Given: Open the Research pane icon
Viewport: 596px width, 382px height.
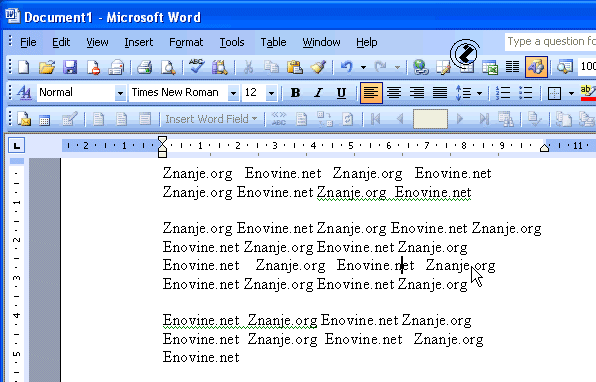Looking at the screenshot, I should click(x=219, y=68).
